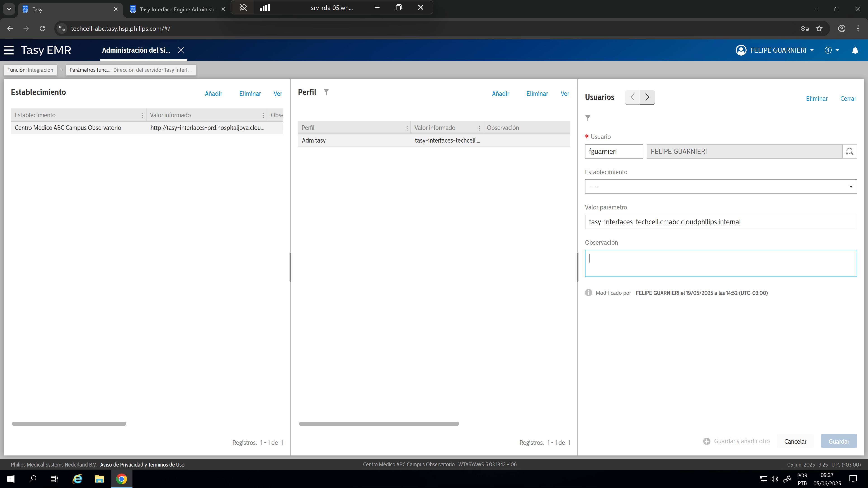Click the address bar URL

pyautogui.click(x=121, y=29)
